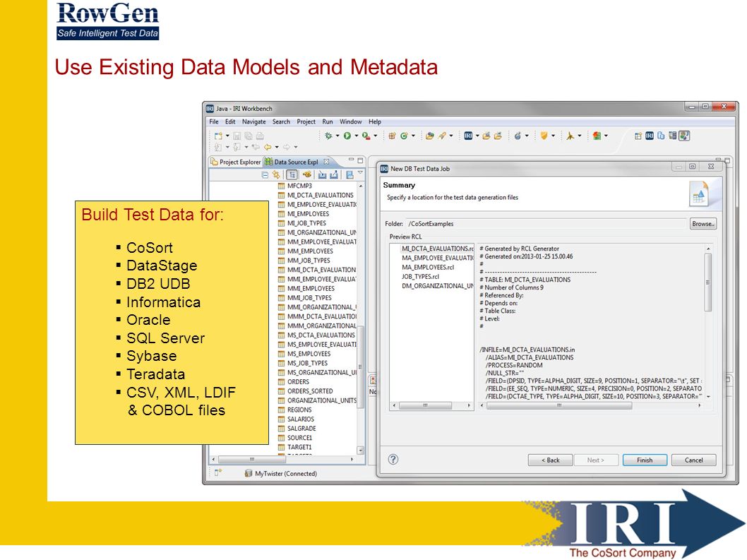Open dropdown arrow next to New icon
The image size is (747, 560).
coord(227,136)
